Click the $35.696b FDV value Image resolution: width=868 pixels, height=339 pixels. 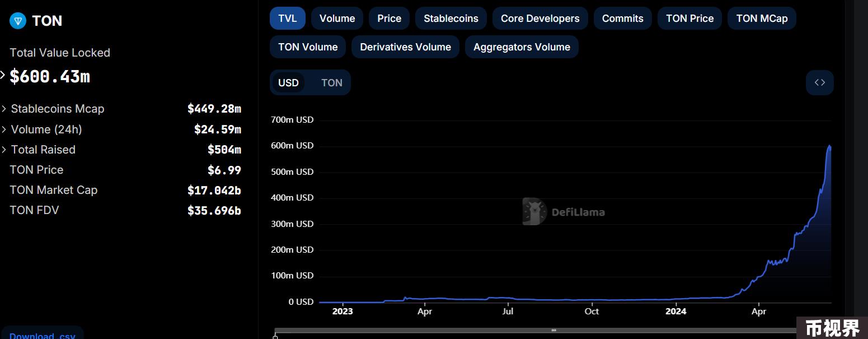coord(214,211)
